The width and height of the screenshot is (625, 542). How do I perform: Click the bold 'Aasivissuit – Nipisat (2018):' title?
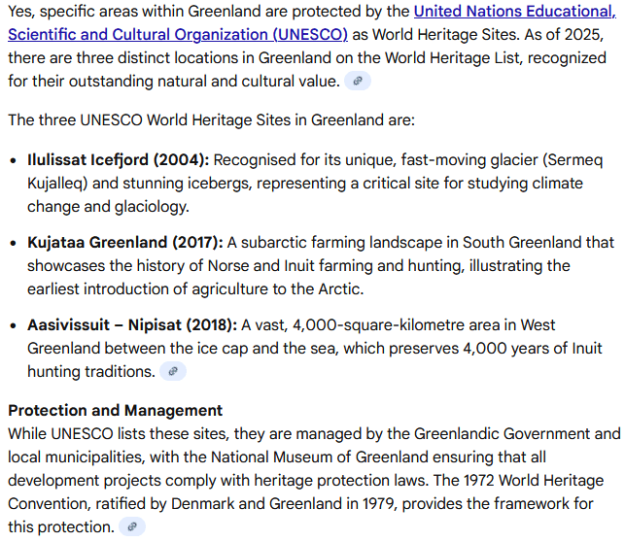132,325
